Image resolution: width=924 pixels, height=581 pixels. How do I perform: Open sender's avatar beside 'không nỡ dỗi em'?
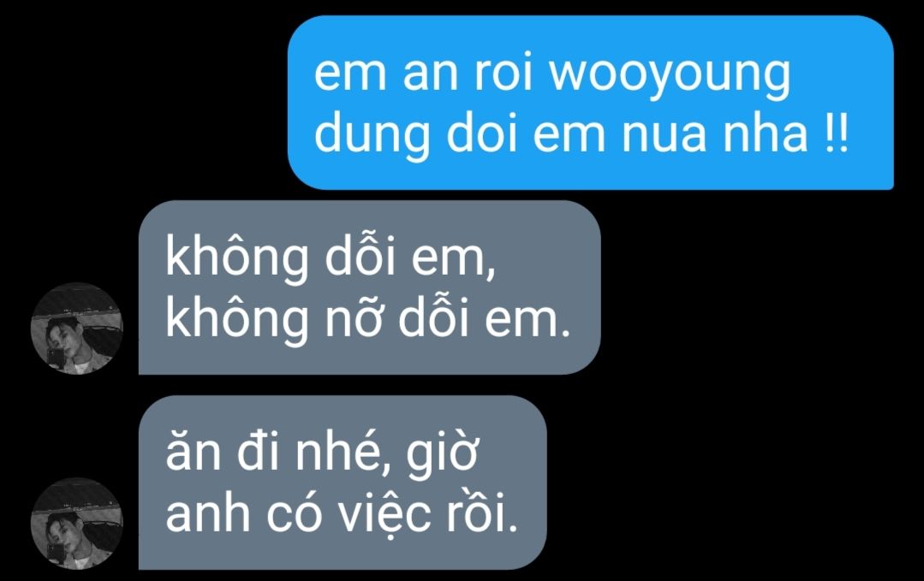pyautogui.click(x=76, y=329)
